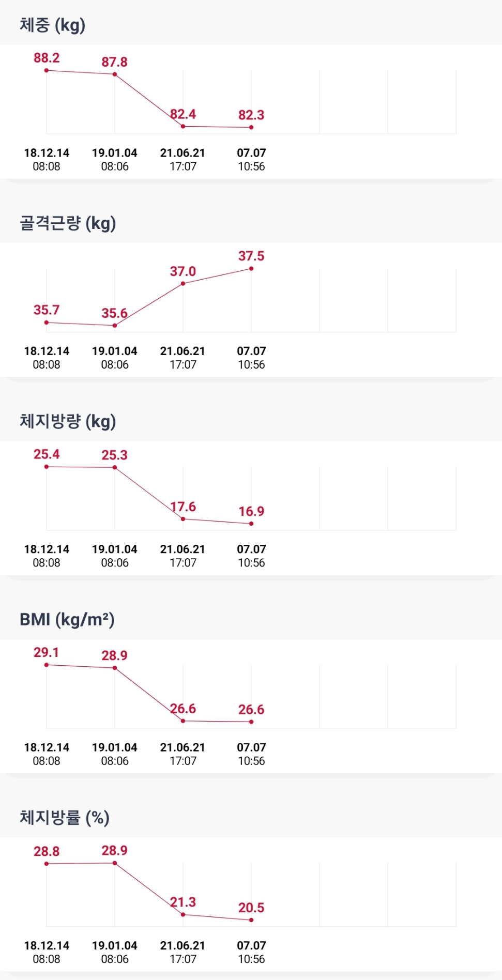Tap the 체중 (kg) section header
This screenshot has height=980, width=502.
tap(52, 25)
